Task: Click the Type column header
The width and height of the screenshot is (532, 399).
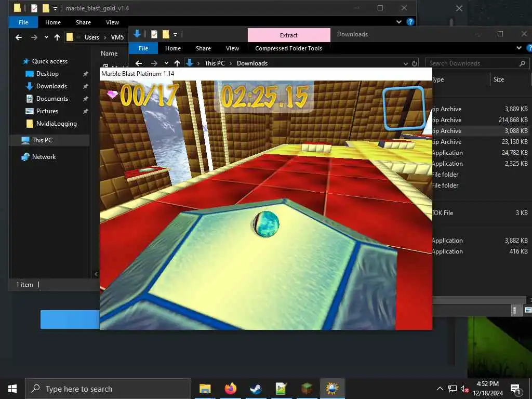Action: (x=438, y=79)
